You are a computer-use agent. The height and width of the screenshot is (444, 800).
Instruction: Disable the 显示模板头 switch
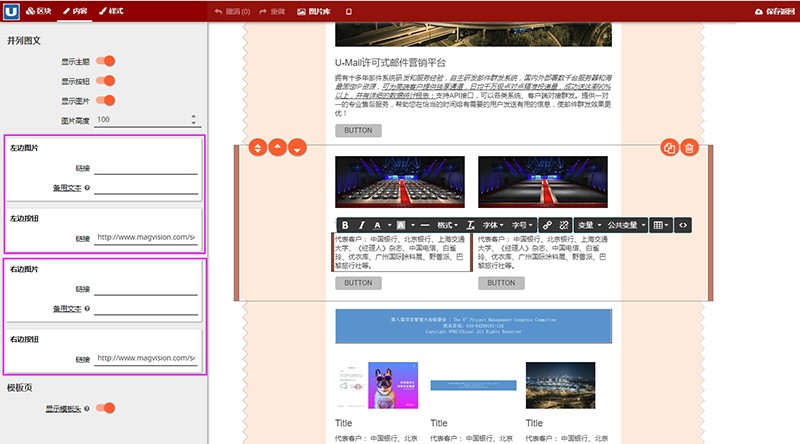click(x=105, y=408)
